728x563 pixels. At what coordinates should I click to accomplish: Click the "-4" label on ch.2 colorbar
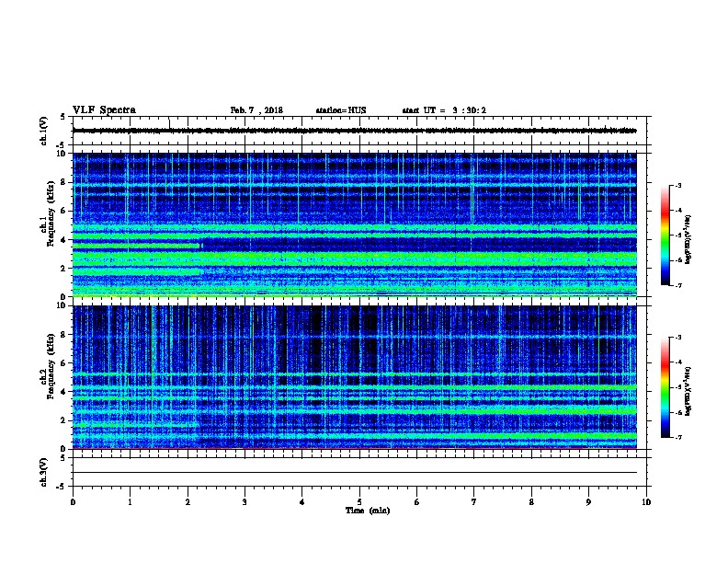click(677, 362)
